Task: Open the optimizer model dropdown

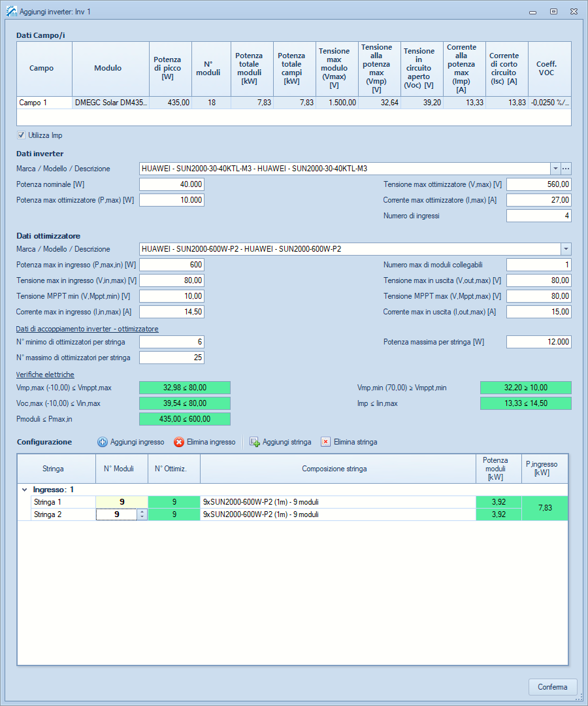Action: (566, 249)
